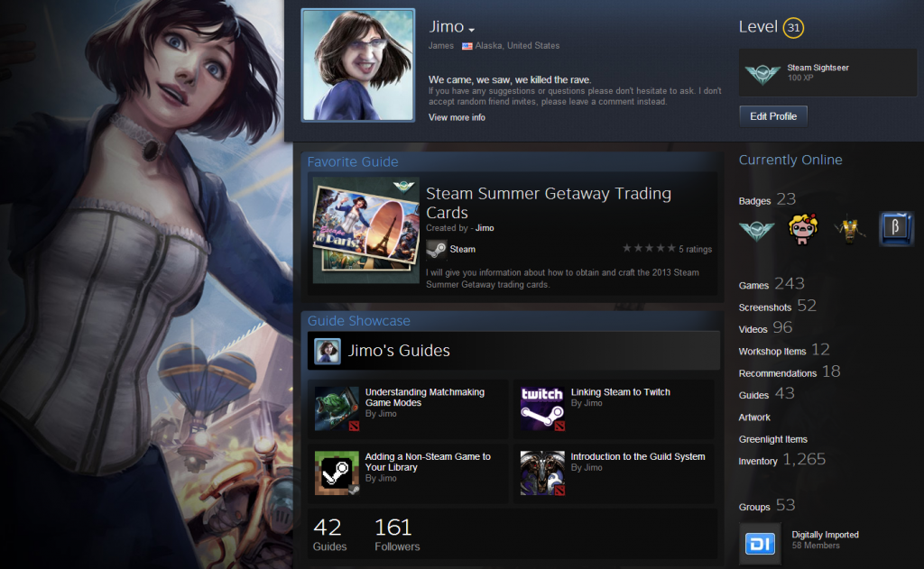Screen dimensions: 924x569
Task: Open Understanding Matchmaking Game Modes guide
Action: 424,398
